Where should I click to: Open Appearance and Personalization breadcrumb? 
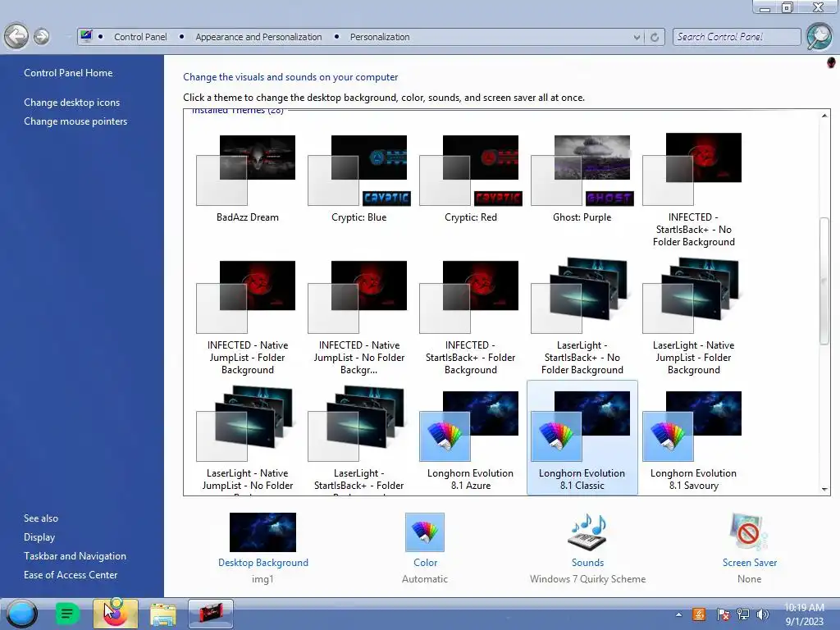pyautogui.click(x=258, y=37)
